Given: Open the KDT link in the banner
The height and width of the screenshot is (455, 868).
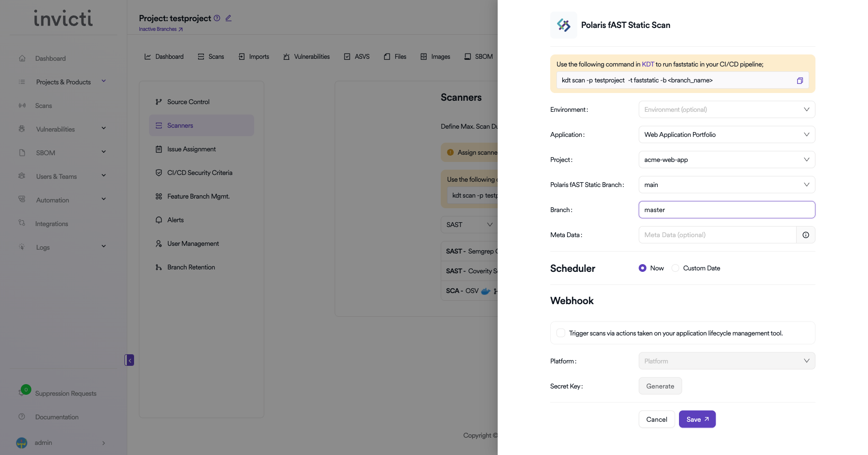Looking at the screenshot, I should pyautogui.click(x=648, y=64).
